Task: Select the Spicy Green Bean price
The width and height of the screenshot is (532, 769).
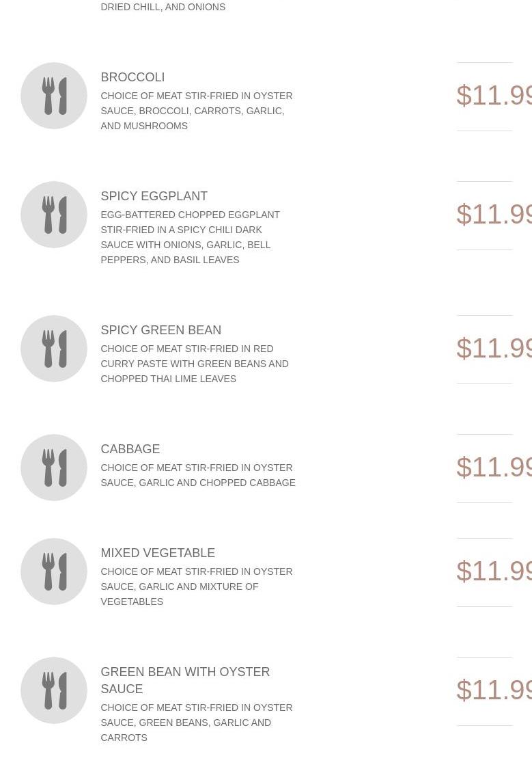Action: click(493, 349)
